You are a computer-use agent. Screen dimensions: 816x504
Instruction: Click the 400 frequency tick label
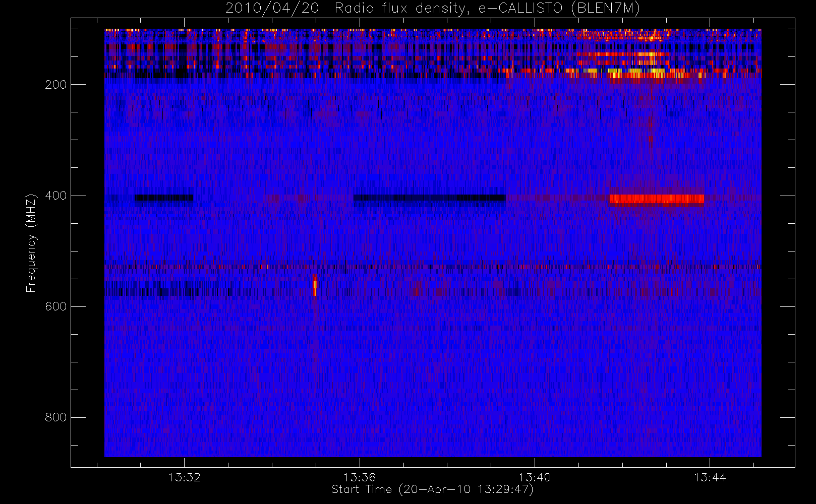coord(55,196)
